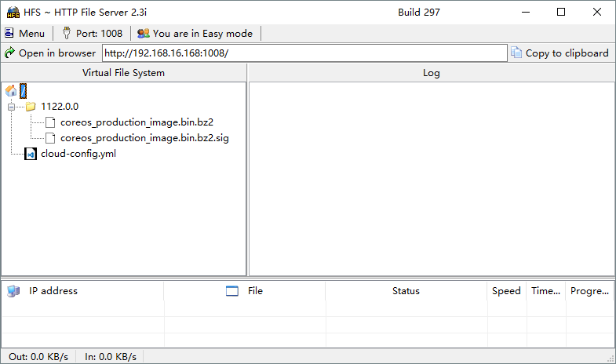This screenshot has width=616, height=364.
Task: Open the Port: 1008 setting
Action: click(x=93, y=34)
